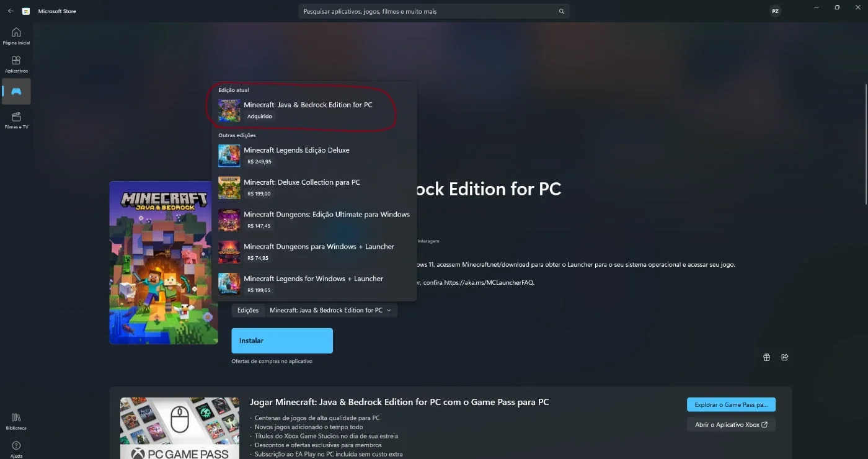Select Minecraft Dungeons: Edição Ultimate para Windows
868x459 pixels.
(x=314, y=220)
